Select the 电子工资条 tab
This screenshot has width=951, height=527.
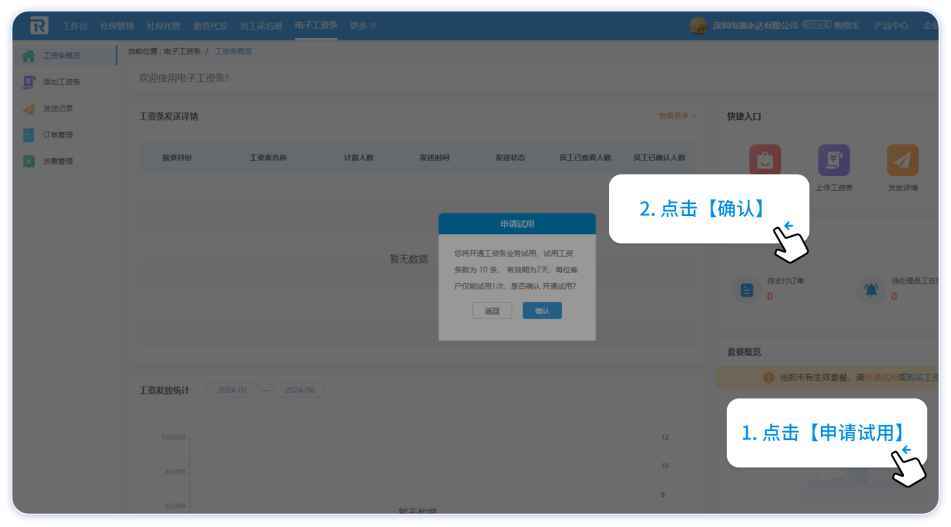coord(316,25)
